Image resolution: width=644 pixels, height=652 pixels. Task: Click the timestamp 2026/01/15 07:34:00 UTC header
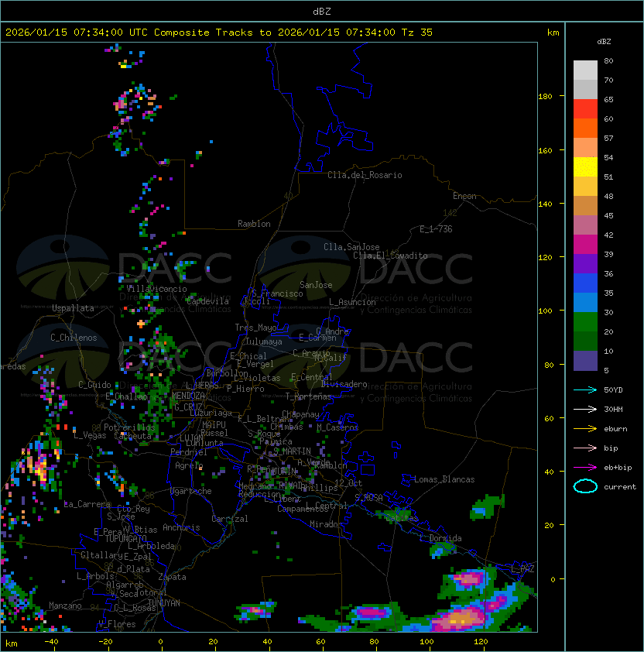coord(76,33)
